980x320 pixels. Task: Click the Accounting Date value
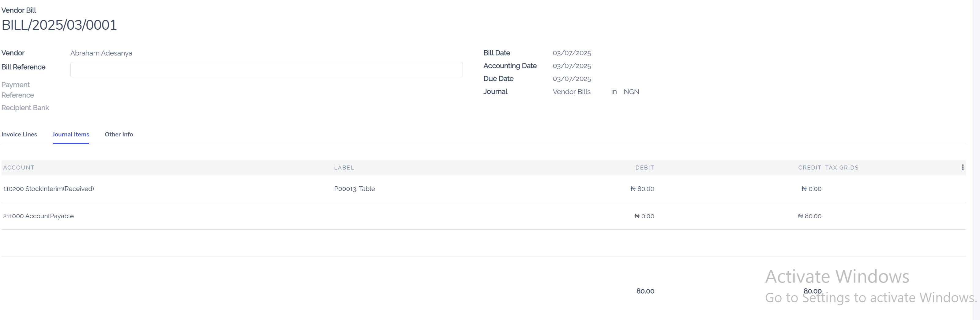tap(571, 66)
